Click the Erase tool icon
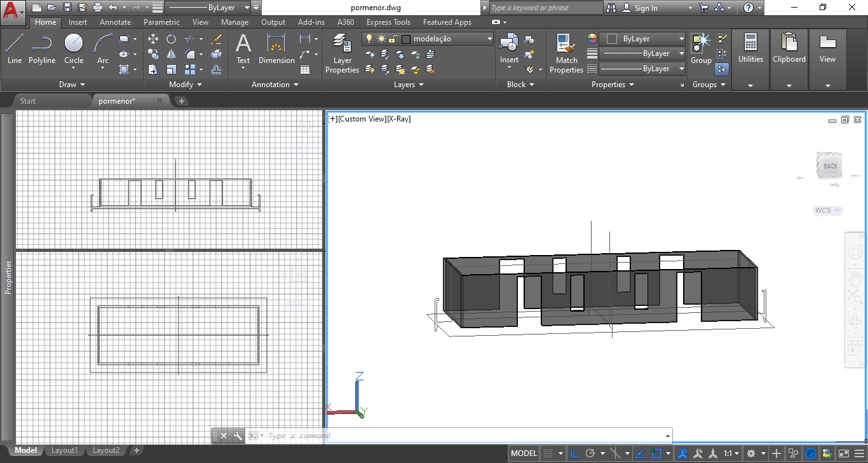Viewport: 868px width, 463px height. [216, 39]
